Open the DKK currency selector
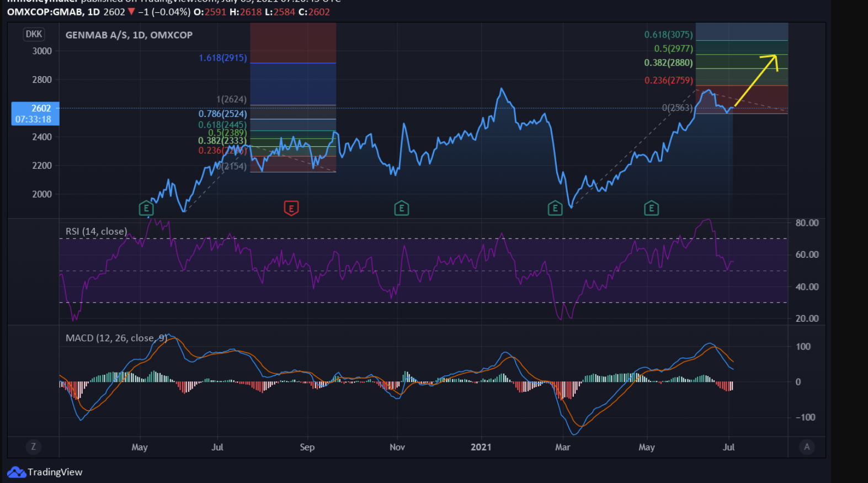 (34, 34)
